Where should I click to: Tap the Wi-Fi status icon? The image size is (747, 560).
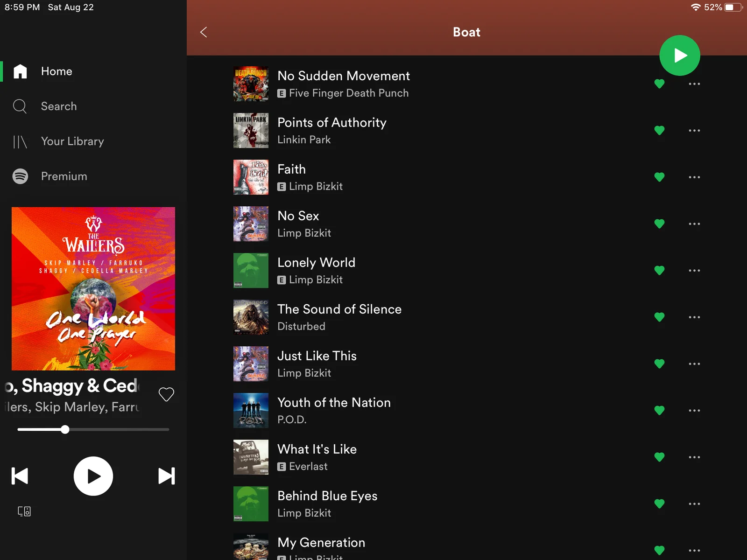(x=696, y=7)
